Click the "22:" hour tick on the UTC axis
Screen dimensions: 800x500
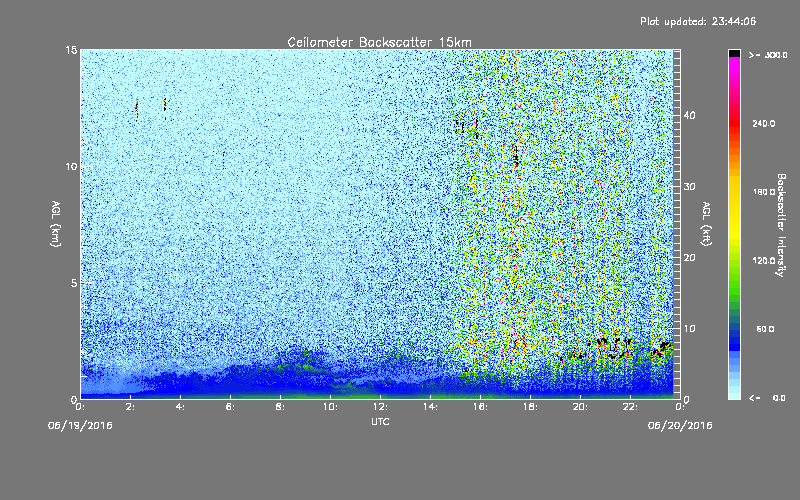pyautogui.click(x=631, y=407)
